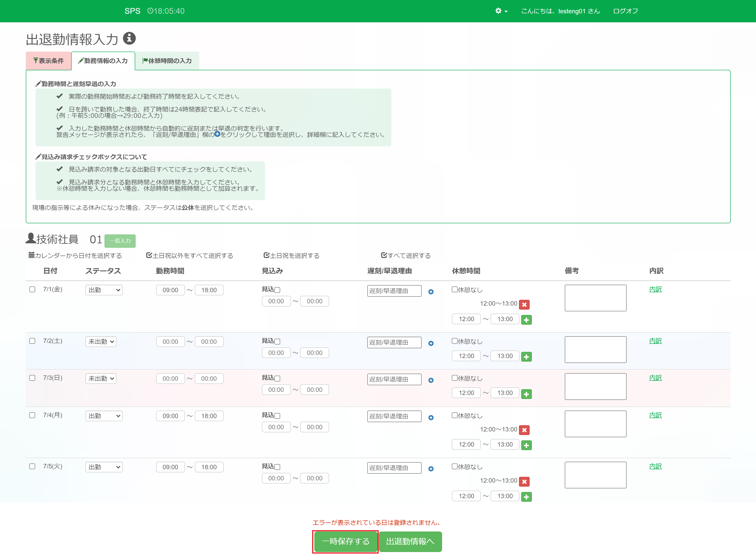Viewport: 756px width, 560px height.
Task: Click the 一括入力 button
Action: tap(120, 241)
